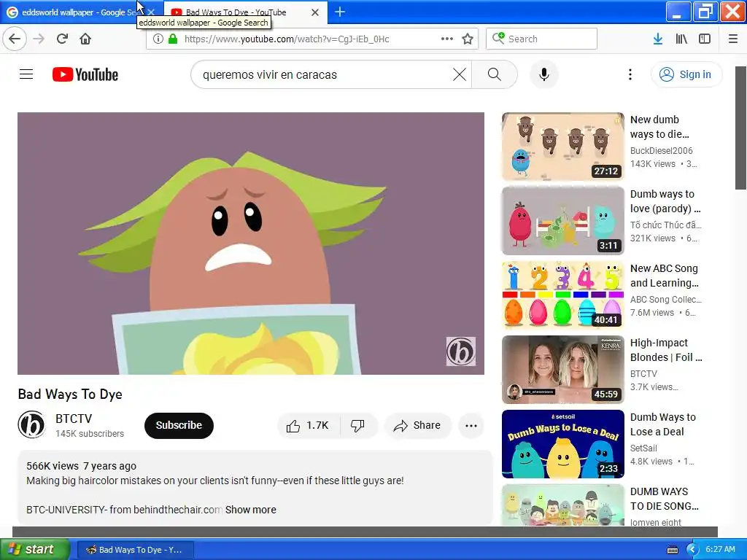The width and height of the screenshot is (747, 560).
Task: Expand hidden system tray icons arrow
Action: (x=692, y=550)
